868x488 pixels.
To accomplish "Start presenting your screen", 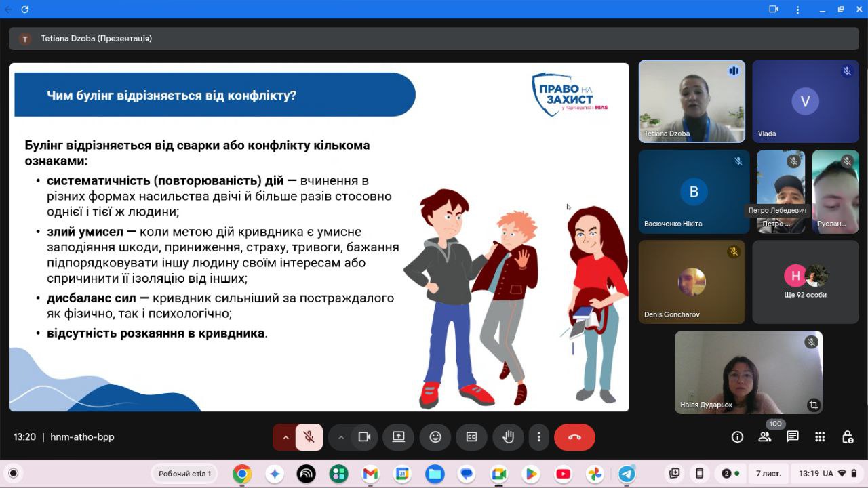I will point(398,437).
